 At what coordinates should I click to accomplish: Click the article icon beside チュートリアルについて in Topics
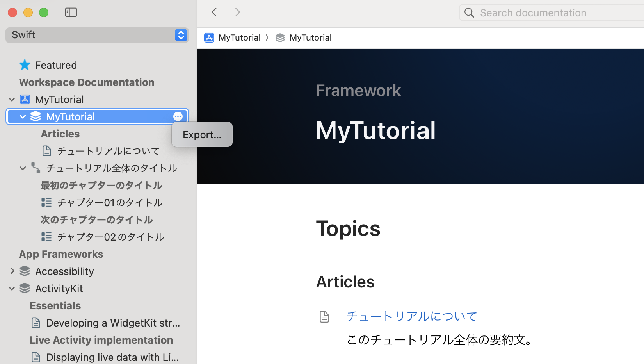pos(324,316)
